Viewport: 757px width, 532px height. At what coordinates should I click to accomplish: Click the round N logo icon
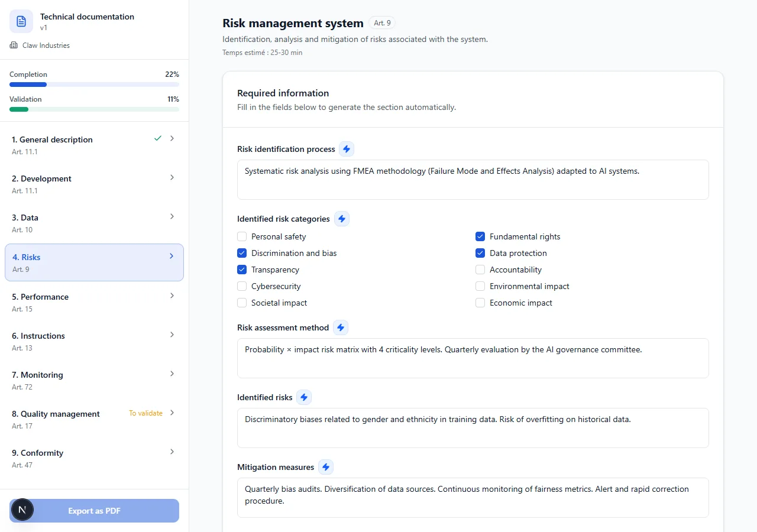point(22,510)
